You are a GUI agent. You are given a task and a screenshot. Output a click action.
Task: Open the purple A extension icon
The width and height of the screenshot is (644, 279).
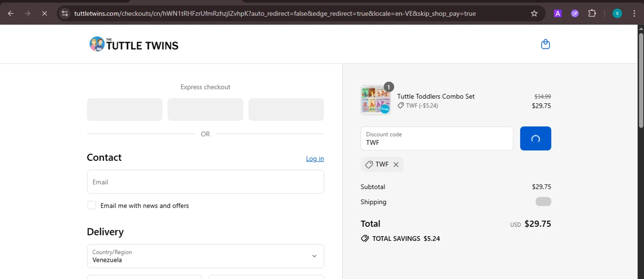(x=558, y=13)
